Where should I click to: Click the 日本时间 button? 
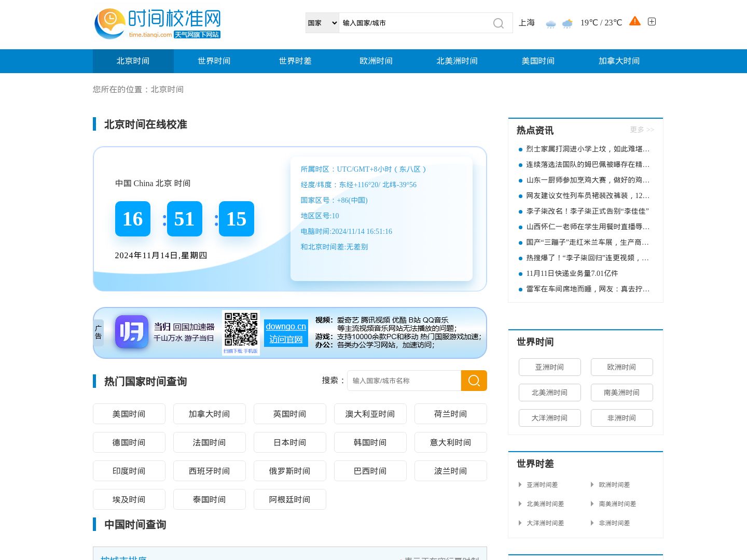290,442
